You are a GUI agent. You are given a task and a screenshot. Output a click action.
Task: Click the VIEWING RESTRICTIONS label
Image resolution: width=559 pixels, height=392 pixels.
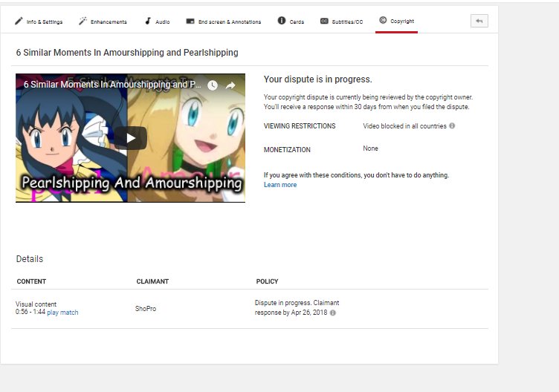click(x=300, y=126)
